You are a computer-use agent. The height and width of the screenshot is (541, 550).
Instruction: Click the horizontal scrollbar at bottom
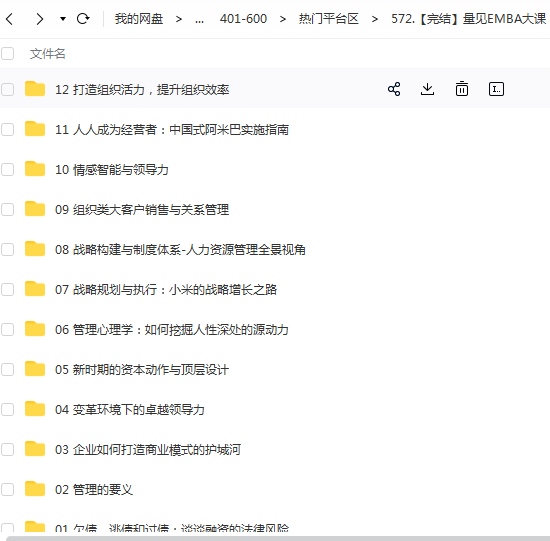tap(278, 539)
